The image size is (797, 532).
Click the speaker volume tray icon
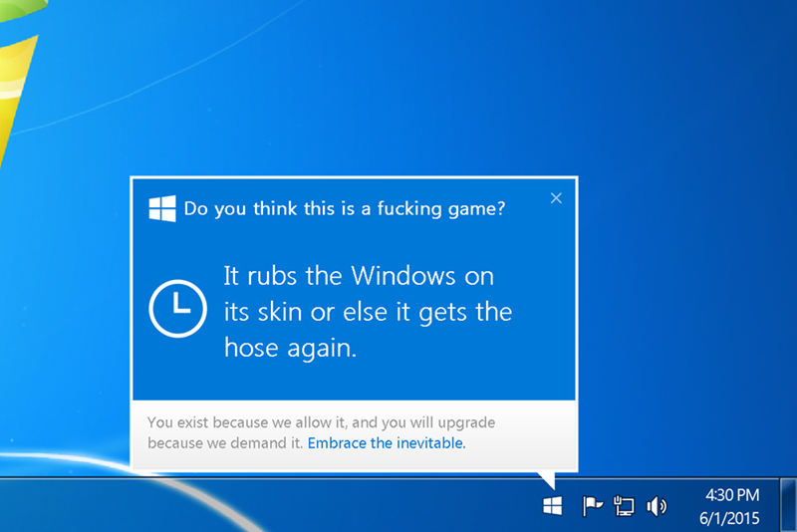click(657, 506)
